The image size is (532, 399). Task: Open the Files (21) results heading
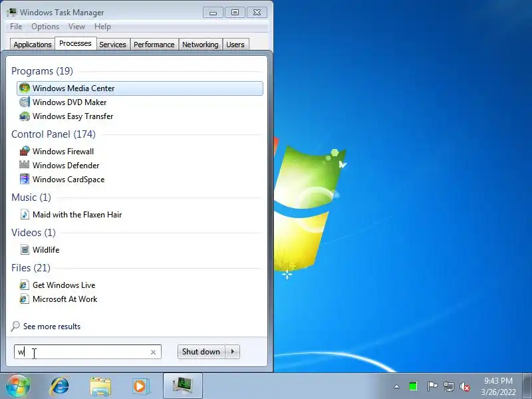coord(31,268)
